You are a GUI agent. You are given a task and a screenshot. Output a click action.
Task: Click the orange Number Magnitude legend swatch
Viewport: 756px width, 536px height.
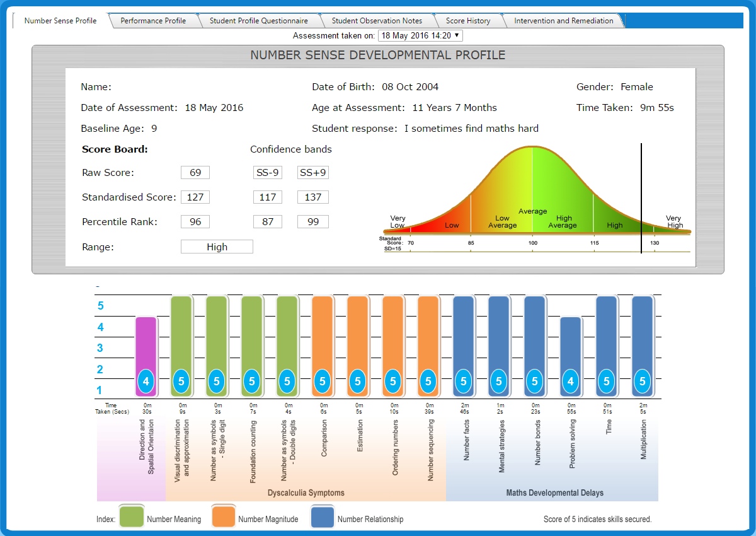[x=224, y=517]
